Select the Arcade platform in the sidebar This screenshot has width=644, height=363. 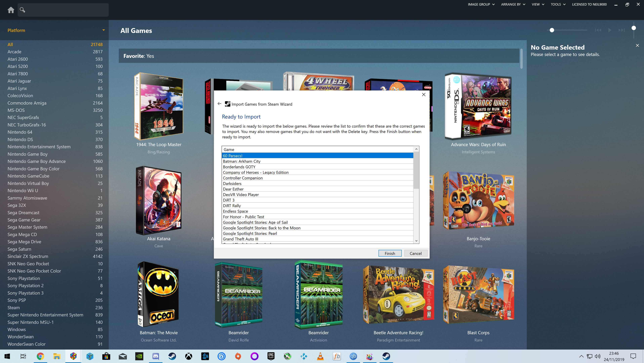(55, 52)
